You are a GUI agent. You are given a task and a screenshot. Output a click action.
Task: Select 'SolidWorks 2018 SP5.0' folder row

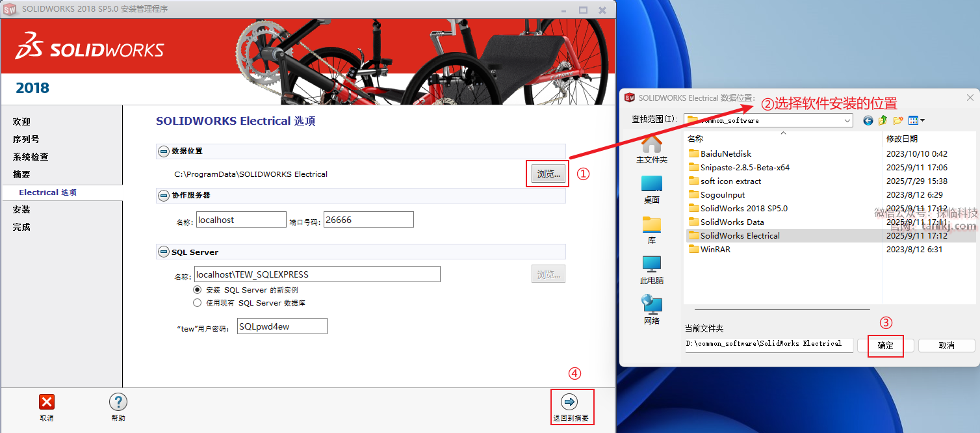pyautogui.click(x=830, y=208)
